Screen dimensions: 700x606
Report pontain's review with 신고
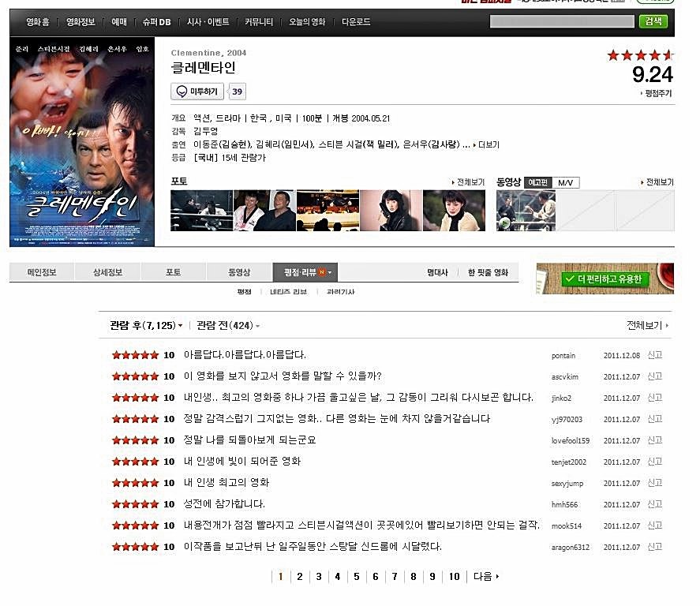[655, 355]
